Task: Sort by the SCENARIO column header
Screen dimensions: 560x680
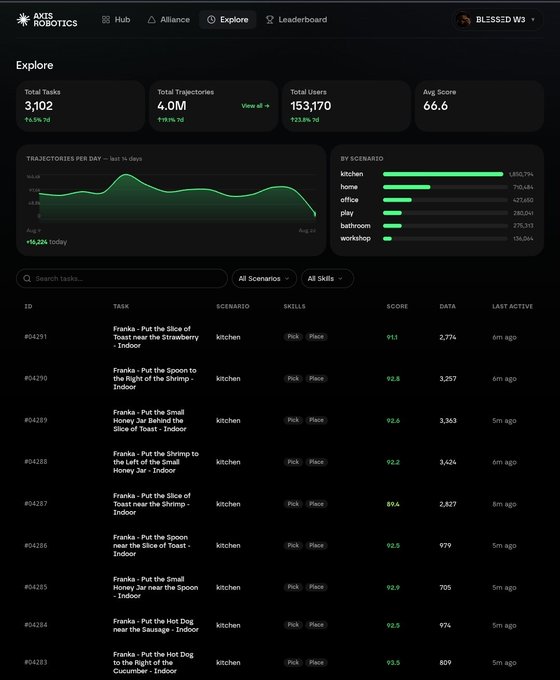Action: pyautogui.click(x=233, y=306)
